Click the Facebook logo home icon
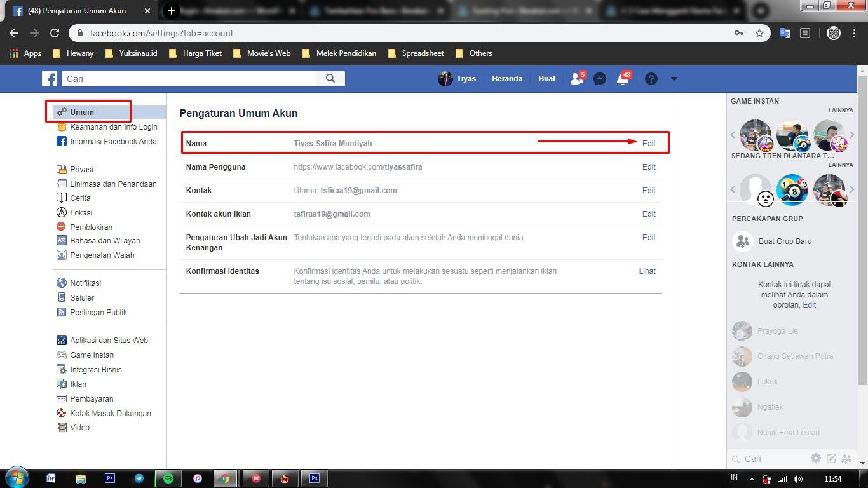868x488 pixels. pyautogui.click(x=50, y=79)
